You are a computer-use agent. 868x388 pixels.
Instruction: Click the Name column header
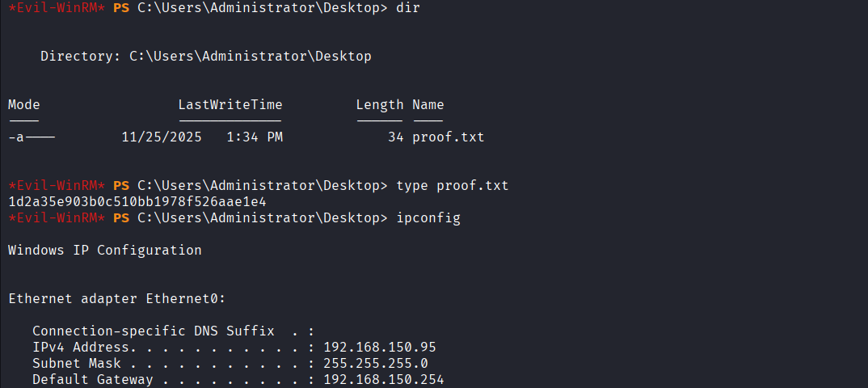pyautogui.click(x=428, y=104)
